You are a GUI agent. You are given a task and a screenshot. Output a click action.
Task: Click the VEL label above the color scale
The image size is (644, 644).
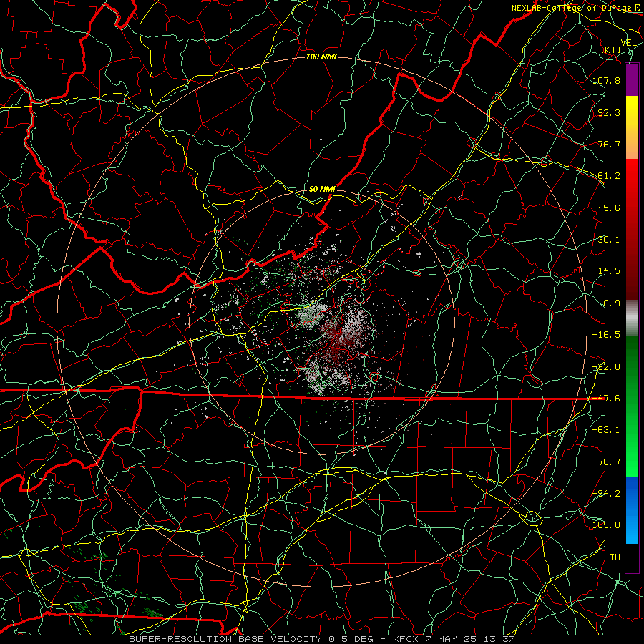coord(628,43)
